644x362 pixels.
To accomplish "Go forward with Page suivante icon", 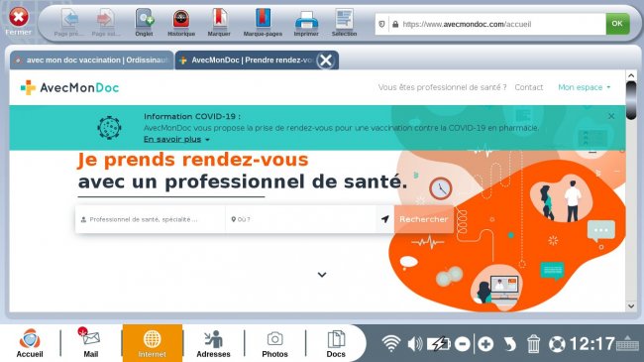I will tap(106, 19).
